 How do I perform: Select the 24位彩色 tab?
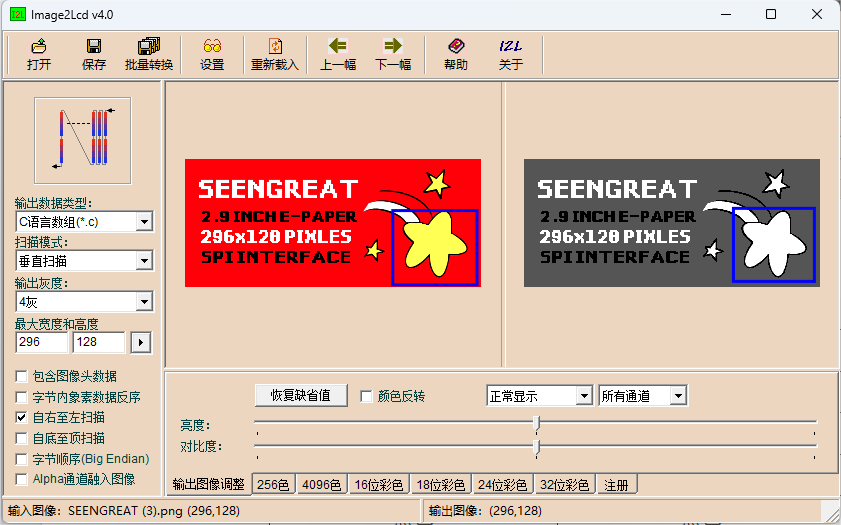pos(503,485)
